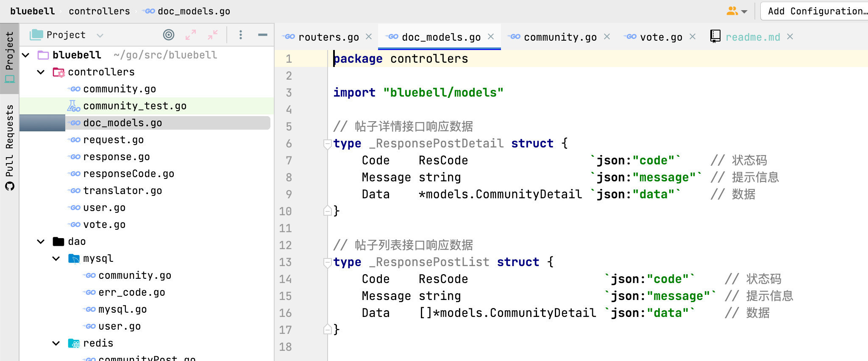Click the Add Configuration button

pyautogui.click(x=815, y=11)
